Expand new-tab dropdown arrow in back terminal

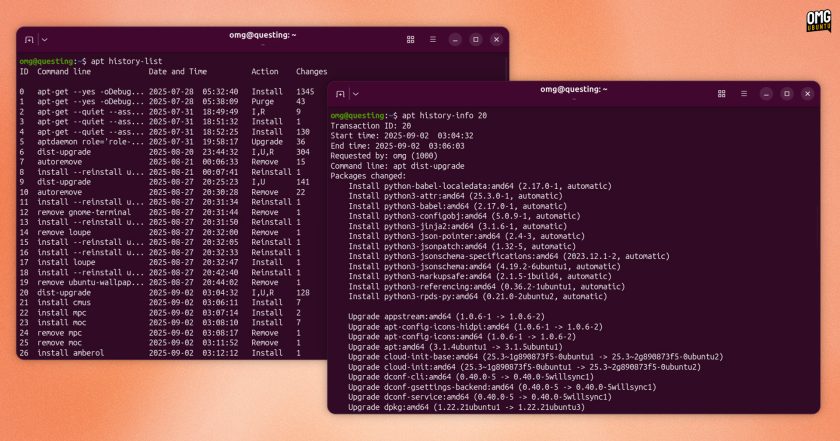(x=44, y=40)
